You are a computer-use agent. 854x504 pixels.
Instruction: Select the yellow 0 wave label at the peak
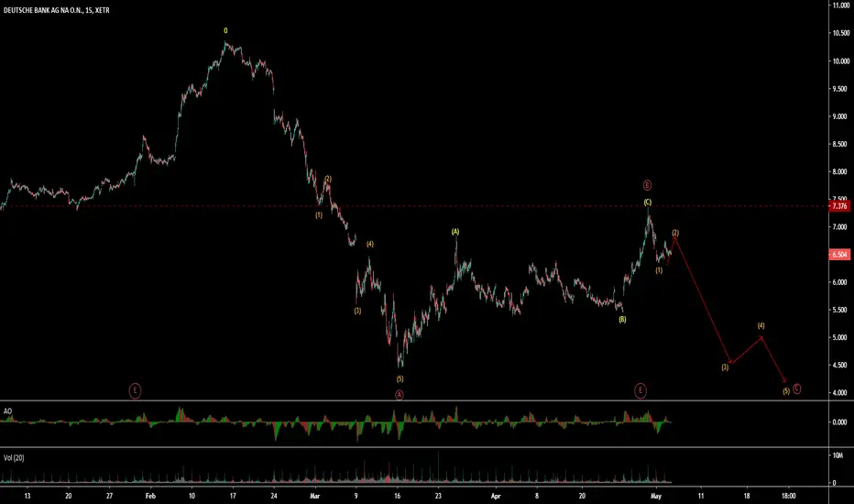pos(225,31)
